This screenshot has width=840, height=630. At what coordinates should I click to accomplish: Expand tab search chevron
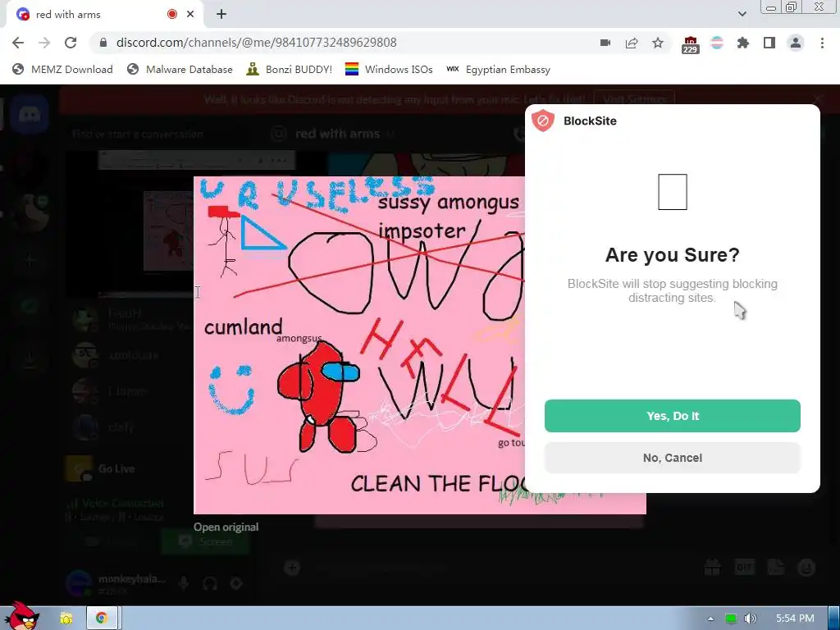click(742, 14)
